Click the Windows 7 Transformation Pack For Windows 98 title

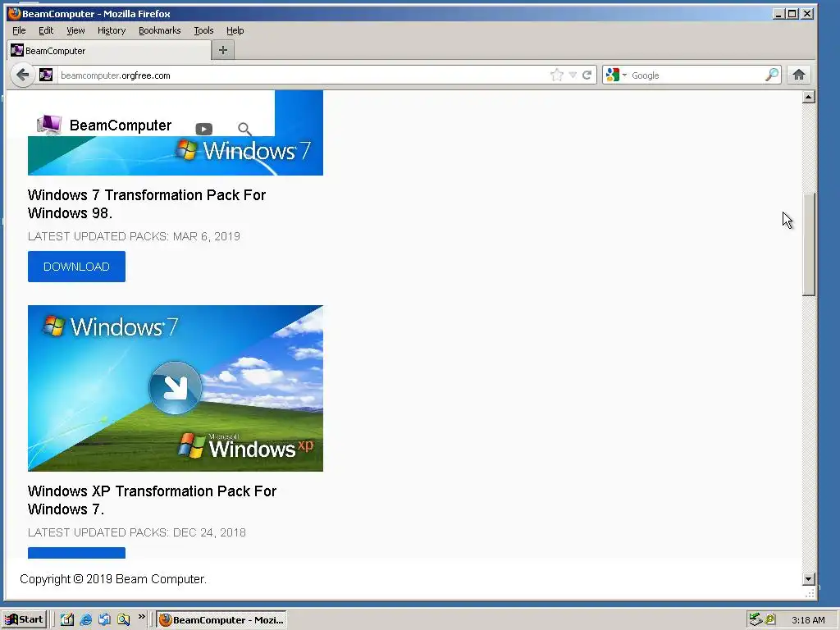click(146, 203)
